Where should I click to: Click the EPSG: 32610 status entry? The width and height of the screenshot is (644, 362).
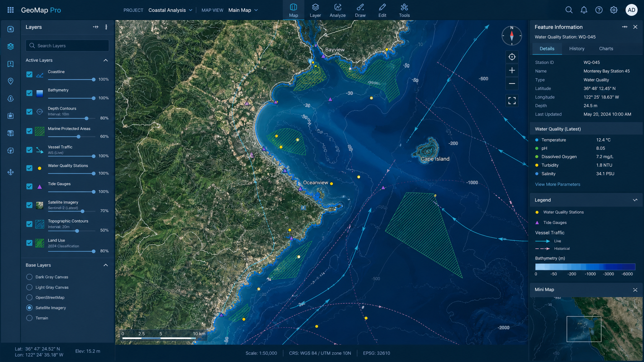[x=376, y=353]
